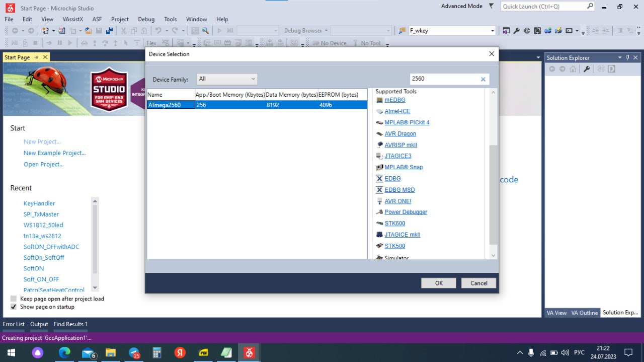The image size is (644, 362).
Task: Toggle Keep page open after project load
Action: 14,299
